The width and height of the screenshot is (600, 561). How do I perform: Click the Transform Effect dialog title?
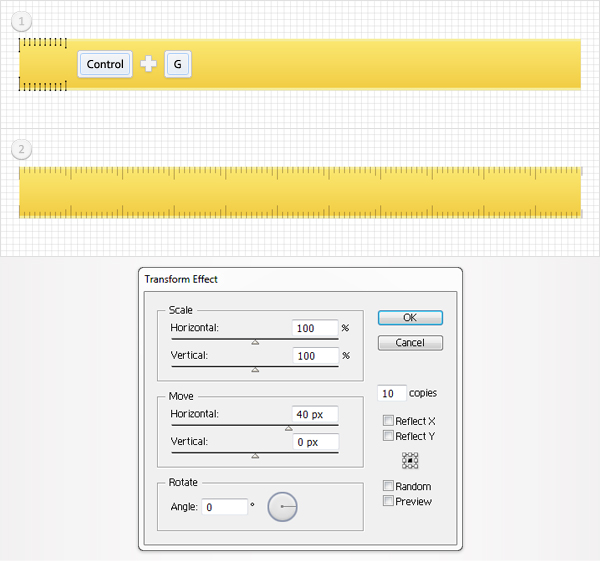coord(181,279)
